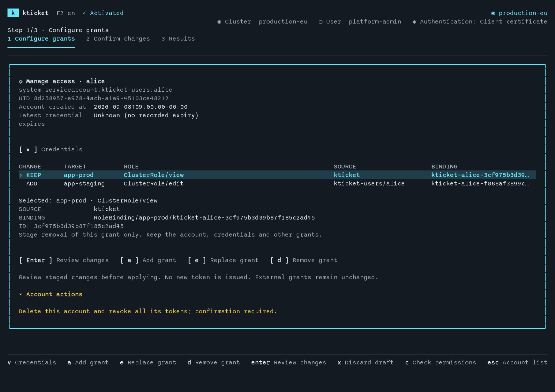Click the diamond icon beside Manage access
This screenshot has height=392, width=555.
click(20, 81)
